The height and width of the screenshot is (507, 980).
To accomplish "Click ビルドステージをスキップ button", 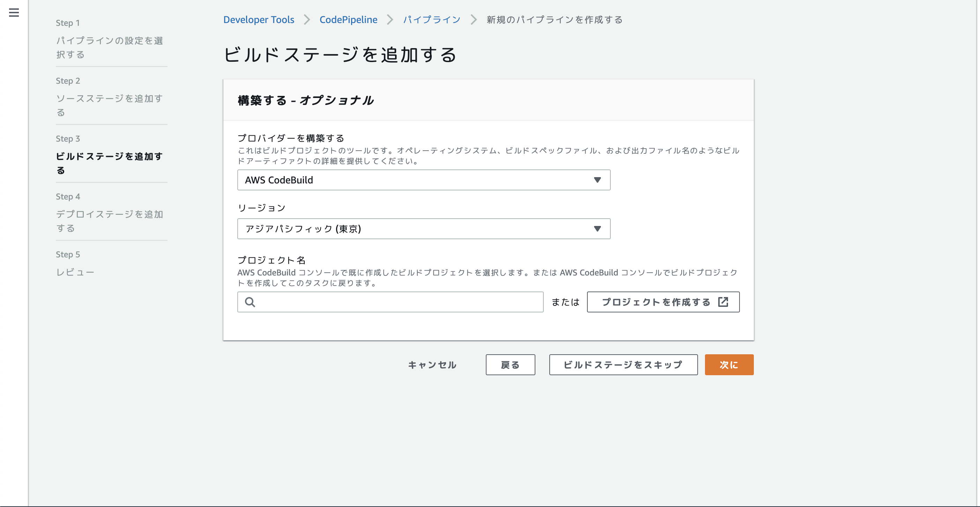I will (623, 364).
